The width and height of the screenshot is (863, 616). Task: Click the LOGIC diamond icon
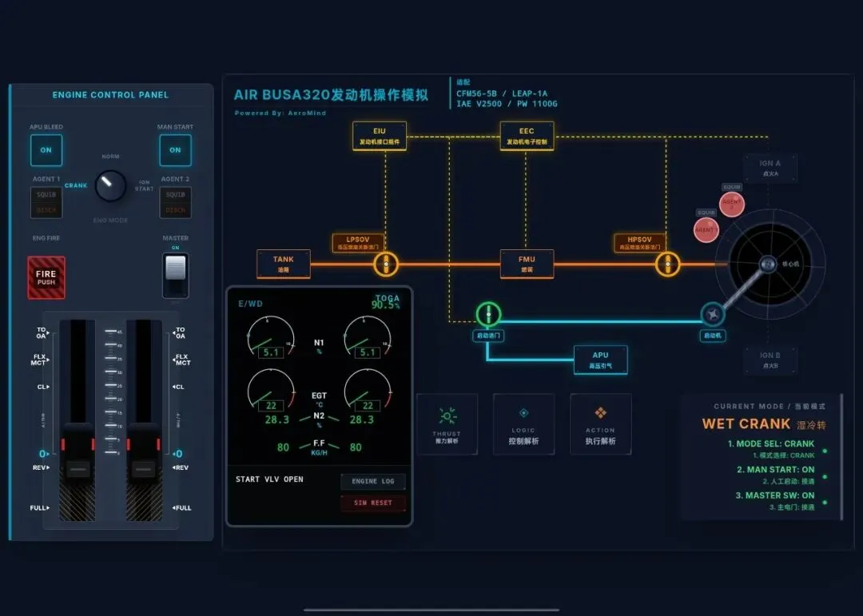pos(523,413)
